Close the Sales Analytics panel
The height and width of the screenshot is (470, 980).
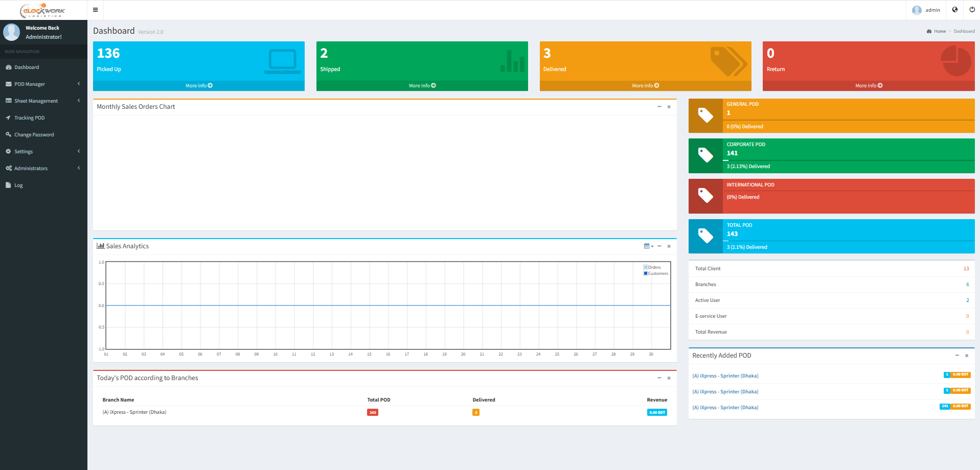point(669,246)
